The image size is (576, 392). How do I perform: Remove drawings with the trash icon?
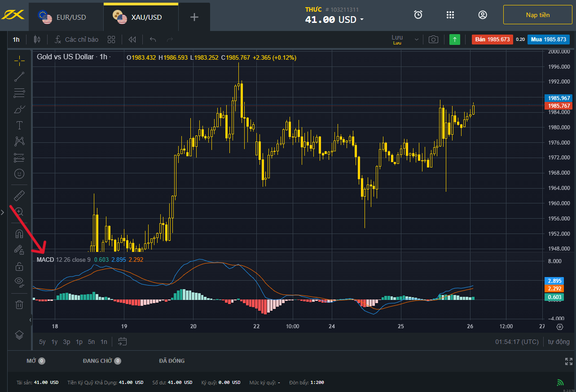click(x=19, y=304)
